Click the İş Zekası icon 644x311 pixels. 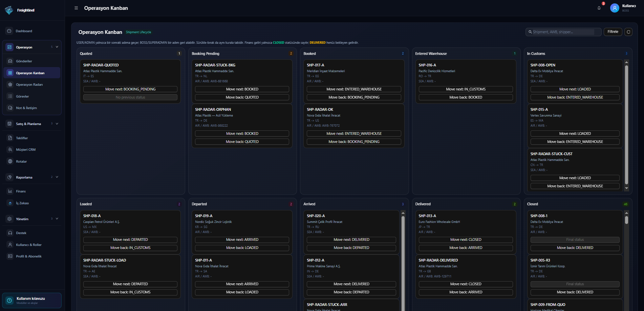(10, 203)
